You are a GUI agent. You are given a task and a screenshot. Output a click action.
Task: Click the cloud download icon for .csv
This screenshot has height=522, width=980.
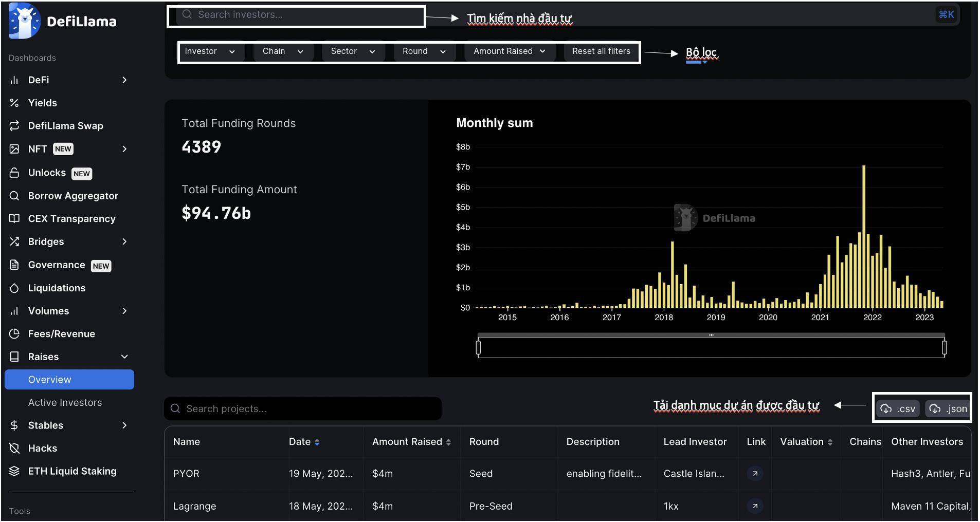[886, 408]
